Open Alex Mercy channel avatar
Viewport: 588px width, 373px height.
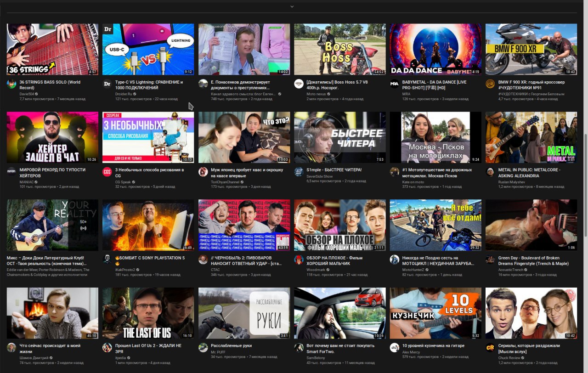point(394,348)
